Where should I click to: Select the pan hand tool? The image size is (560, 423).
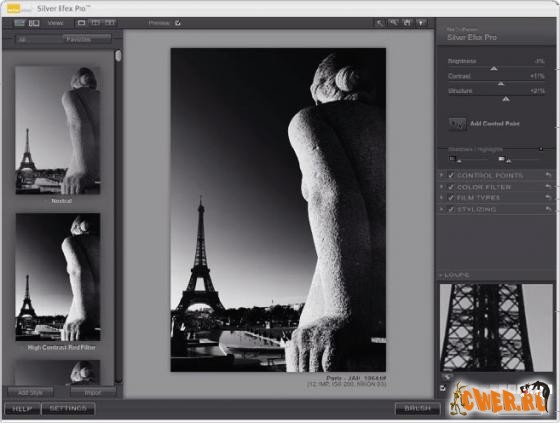pyautogui.click(x=407, y=23)
